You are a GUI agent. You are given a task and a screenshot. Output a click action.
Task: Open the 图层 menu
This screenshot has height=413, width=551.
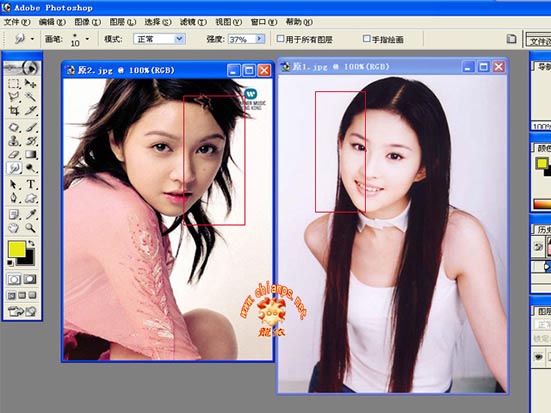[x=123, y=22]
